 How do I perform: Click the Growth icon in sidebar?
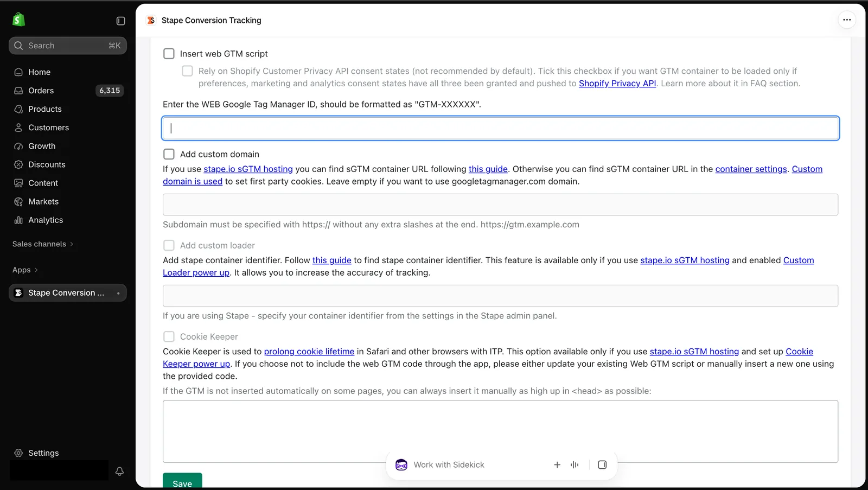click(x=18, y=146)
